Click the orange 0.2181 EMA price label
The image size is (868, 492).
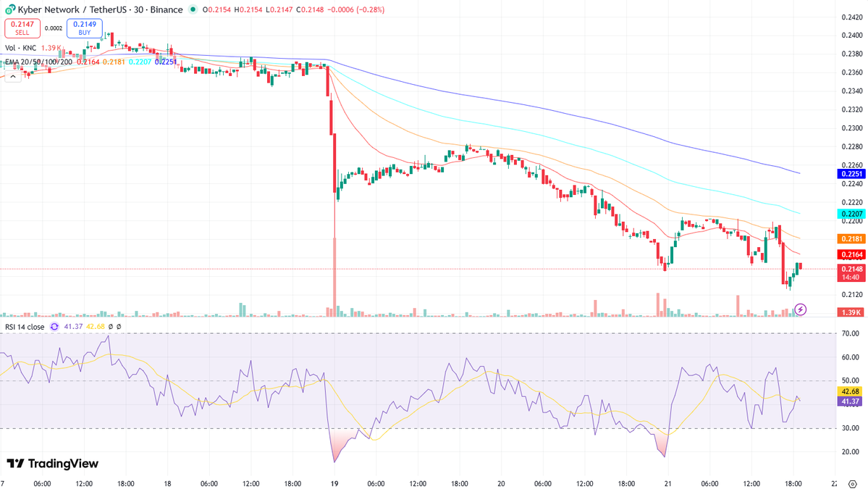848,238
